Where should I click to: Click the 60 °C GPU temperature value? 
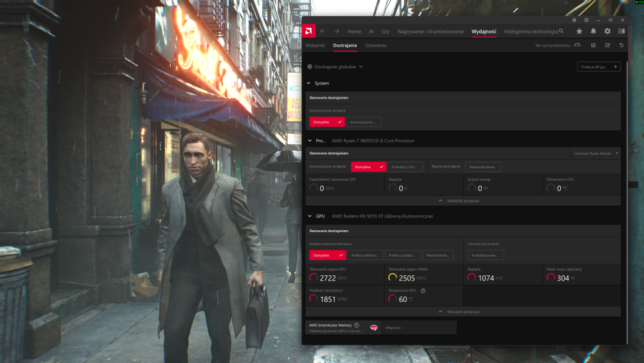tap(403, 299)
